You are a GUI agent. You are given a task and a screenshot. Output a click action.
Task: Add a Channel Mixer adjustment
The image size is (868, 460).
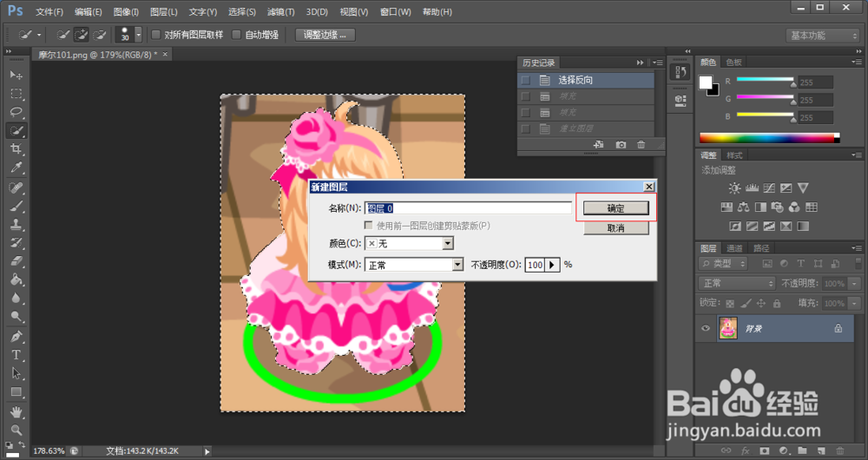(794, 207)
